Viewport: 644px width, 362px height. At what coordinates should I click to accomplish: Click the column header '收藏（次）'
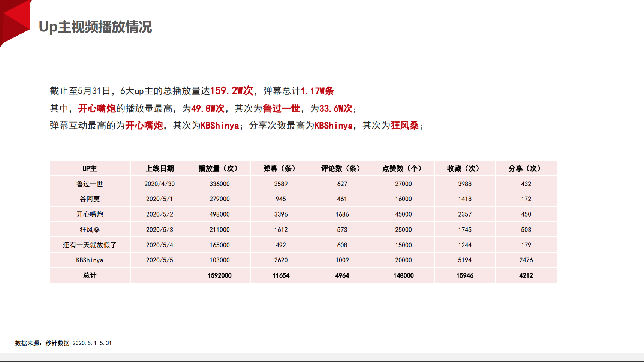(x=465, y=169)
